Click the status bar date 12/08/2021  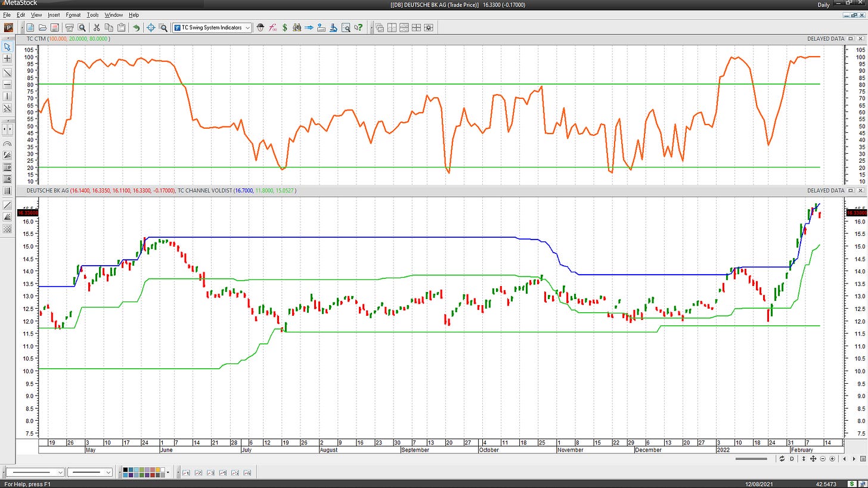tap(759, 484)
